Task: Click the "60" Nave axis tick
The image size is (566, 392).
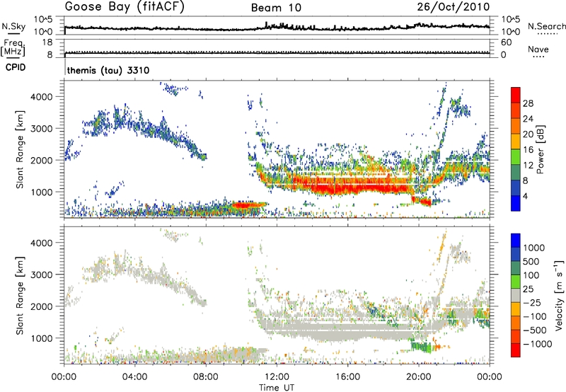Action: coord(506,42)
